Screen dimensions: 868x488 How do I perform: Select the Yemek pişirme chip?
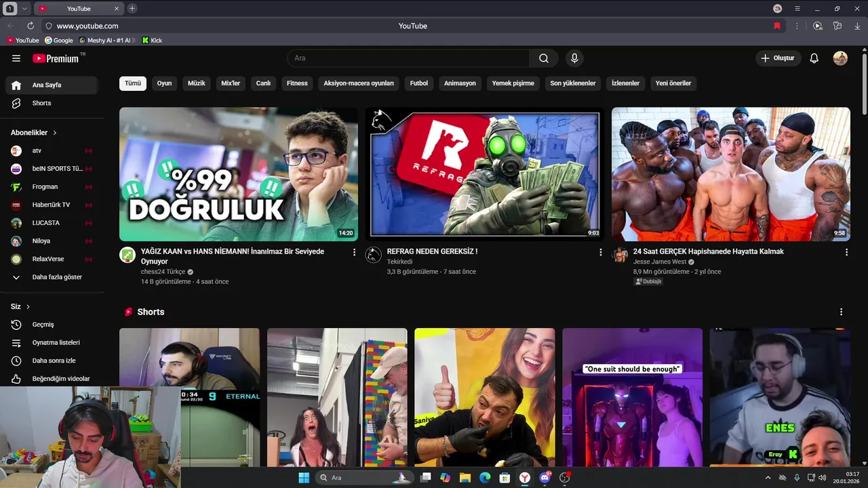[x=513, y=83]
